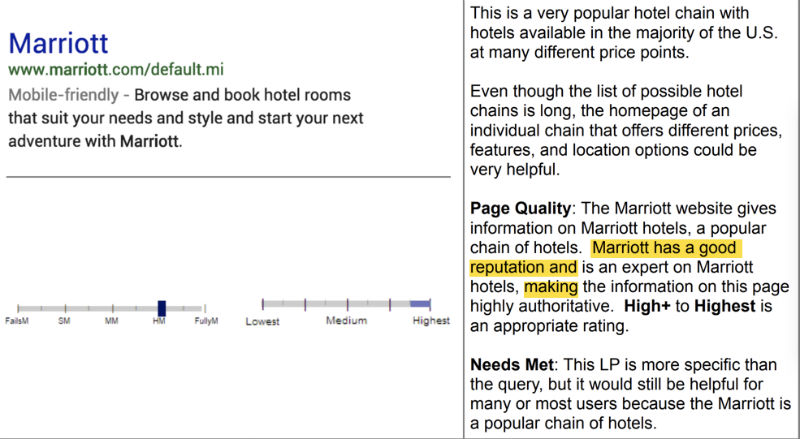The image size is (800, 439).
Task: Click the dark blue Needs Met slider handle
Action: [161, 308]
